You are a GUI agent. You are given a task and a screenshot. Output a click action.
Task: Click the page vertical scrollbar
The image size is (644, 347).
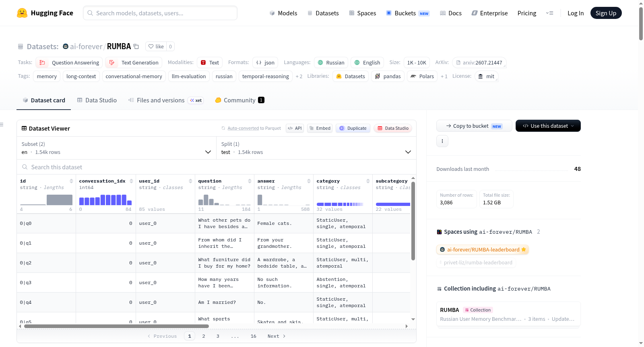click(641, 23)
